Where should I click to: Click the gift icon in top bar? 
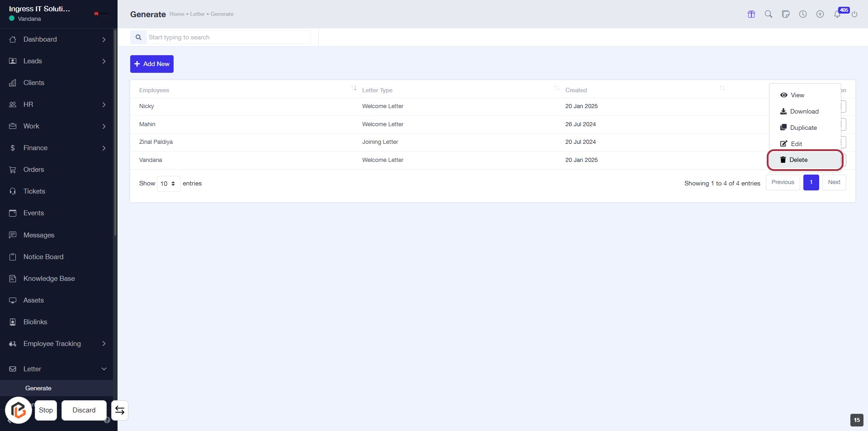coord(751,14)
